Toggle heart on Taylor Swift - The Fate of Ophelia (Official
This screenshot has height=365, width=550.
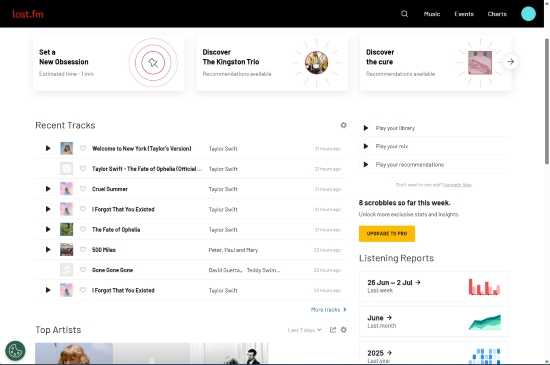pyautogui.click(x=83, y=169)
